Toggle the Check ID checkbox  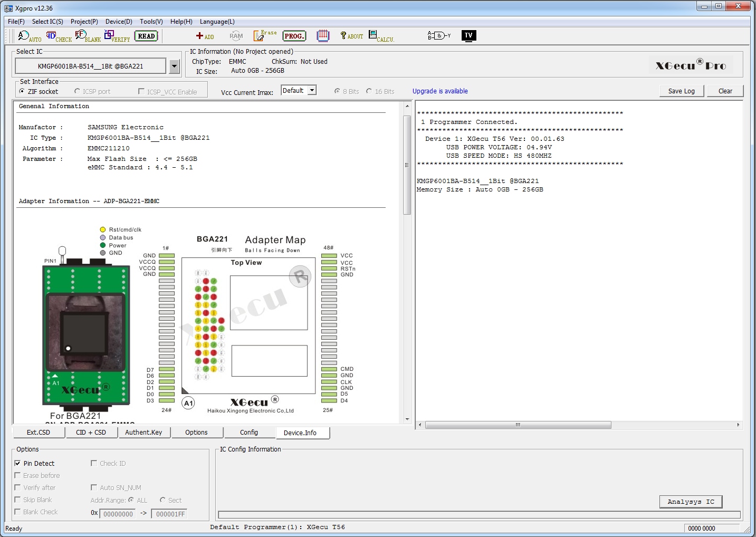(94, 463)
